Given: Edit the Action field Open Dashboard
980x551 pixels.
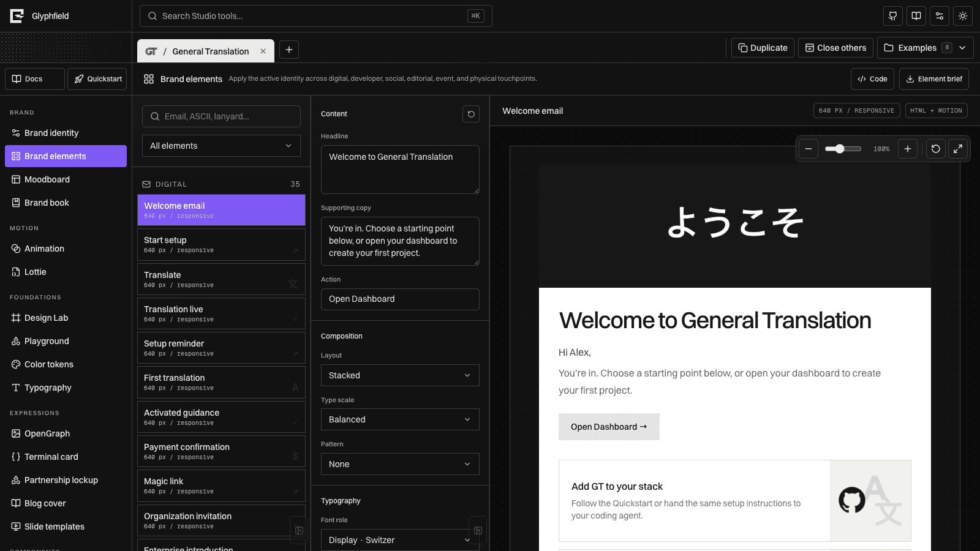Looking at the screenshot, I should (x=400, y=299).
